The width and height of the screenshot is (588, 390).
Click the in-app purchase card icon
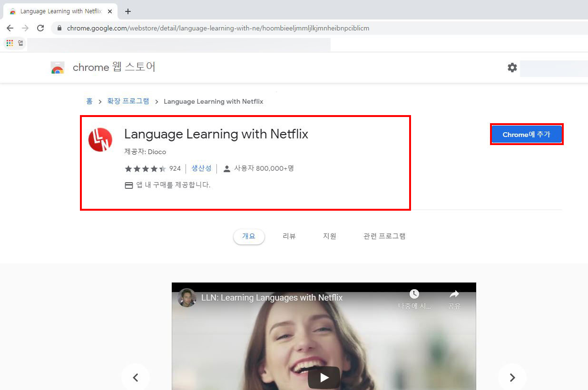point(129,185)
